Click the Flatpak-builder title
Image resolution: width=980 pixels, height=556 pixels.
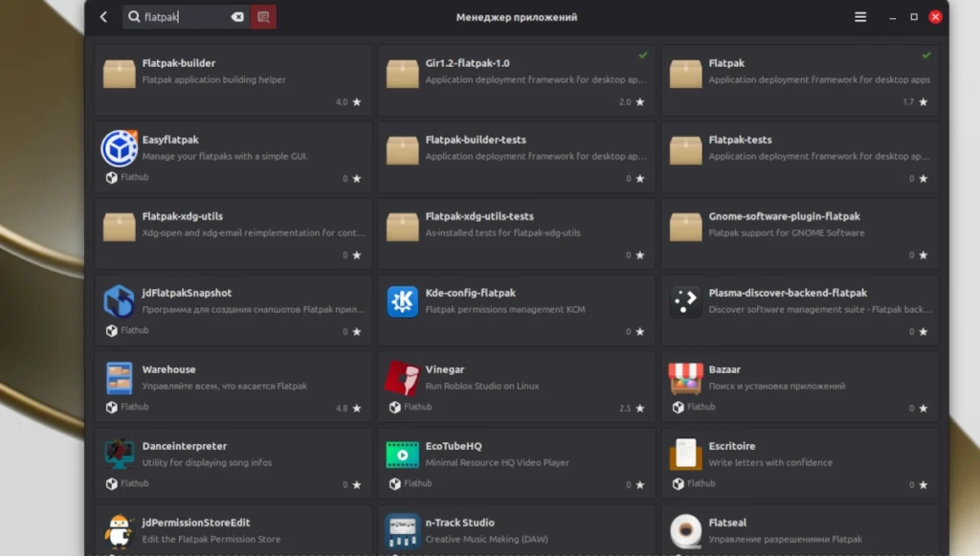(x=179, y=63)
